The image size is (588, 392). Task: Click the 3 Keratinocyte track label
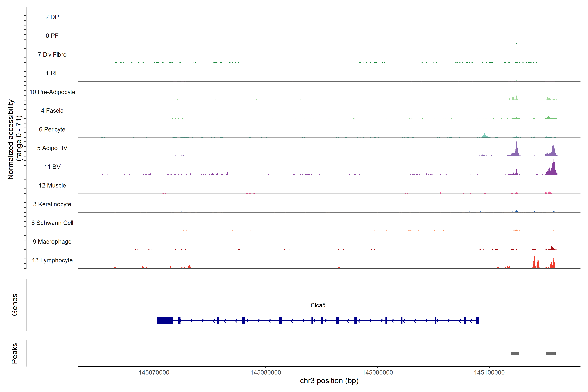[52, 204]
